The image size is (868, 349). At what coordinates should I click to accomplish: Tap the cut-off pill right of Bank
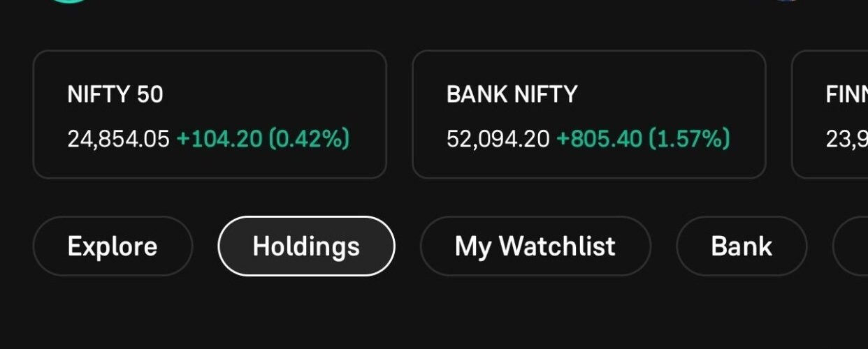tap(853, 246)
